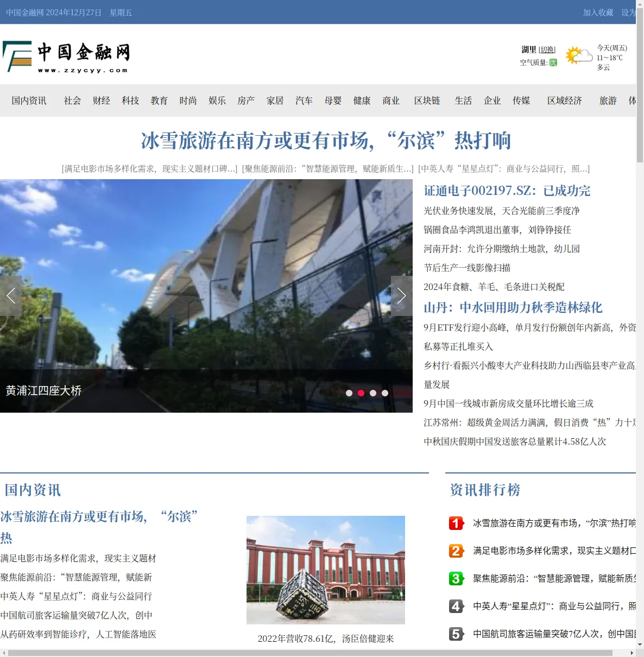644x657 pixels.
Task: Open list item 中国航司旅客运输量突破7亿人次 in 国内资讯
Action: tap(77, 615)
